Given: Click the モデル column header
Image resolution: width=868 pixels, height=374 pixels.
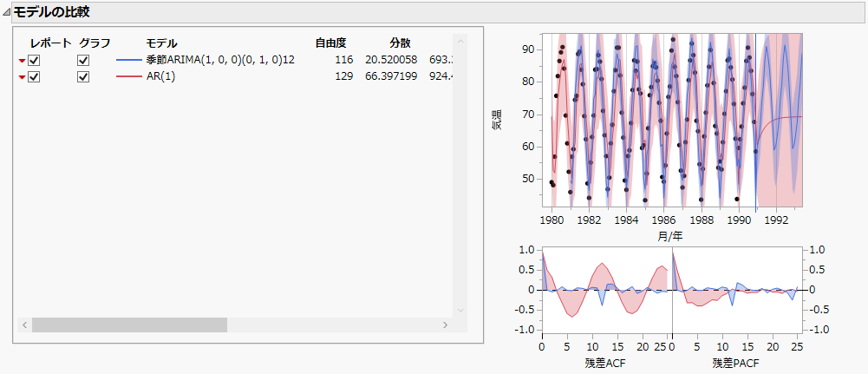Looking at the screenshot, I should [x=161, y=43].
